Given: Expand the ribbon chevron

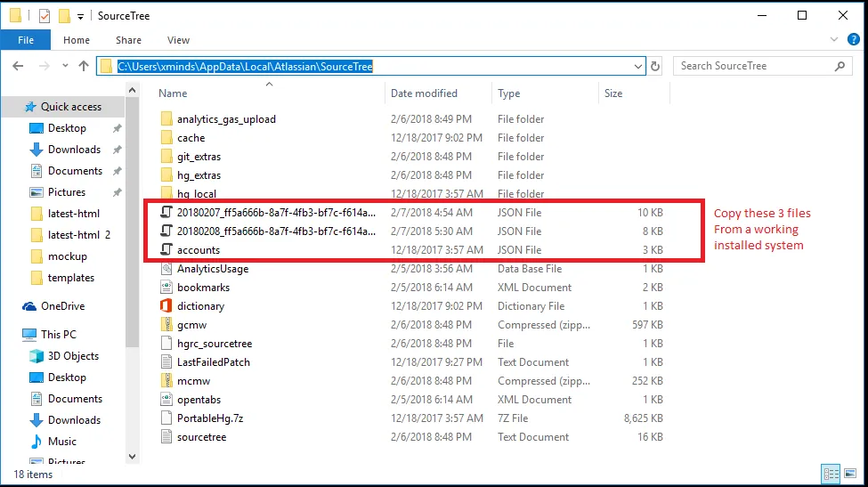Looking at the screenshot, I should click(833, 39).
